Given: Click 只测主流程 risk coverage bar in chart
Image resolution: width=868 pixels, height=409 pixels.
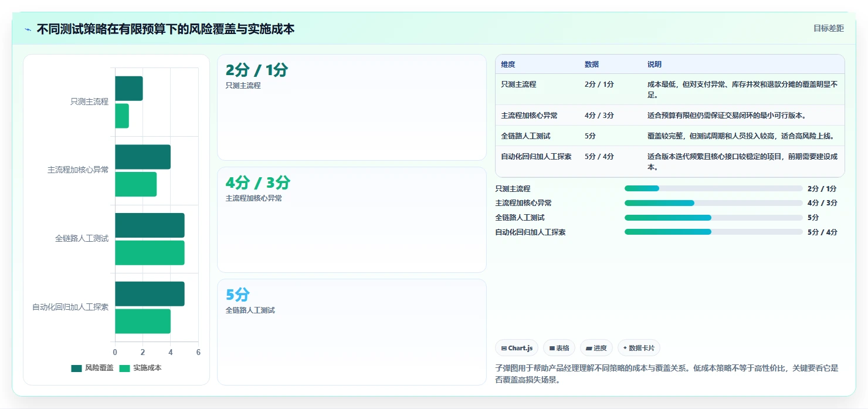Looking at the screenshot, I should pyautogui.click(x=129, y=89).
